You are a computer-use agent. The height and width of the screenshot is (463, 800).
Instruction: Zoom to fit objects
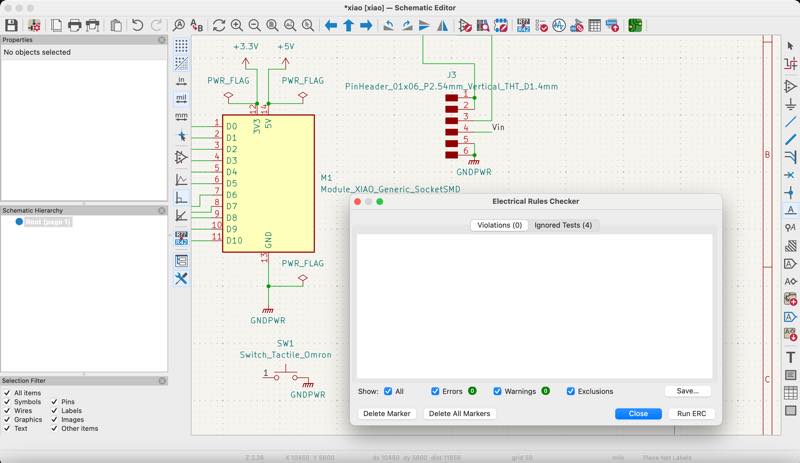290,25
